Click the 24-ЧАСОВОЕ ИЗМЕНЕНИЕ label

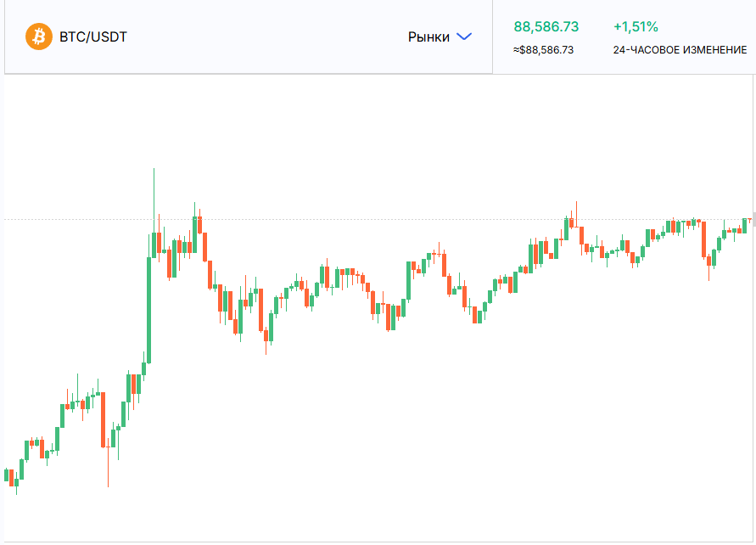coord(680,50)
